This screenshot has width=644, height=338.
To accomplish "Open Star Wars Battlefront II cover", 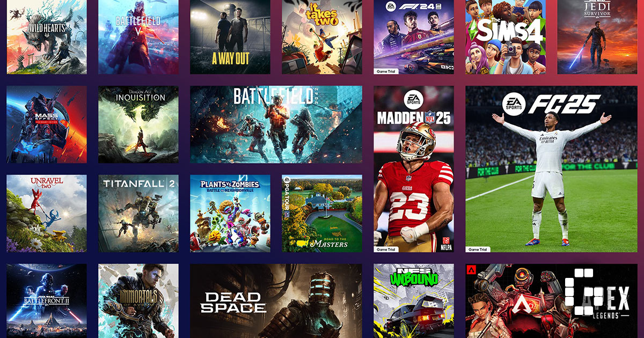I will [47, 301].
